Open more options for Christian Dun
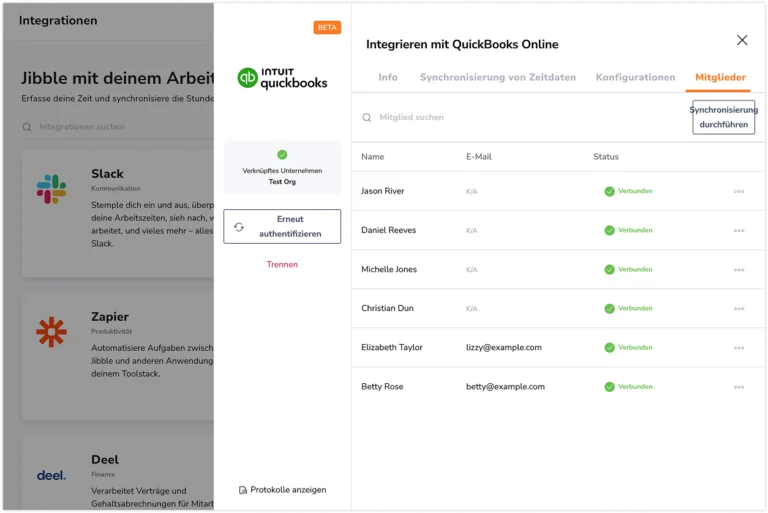Viewport: 768px width, 513px height. 739,309
